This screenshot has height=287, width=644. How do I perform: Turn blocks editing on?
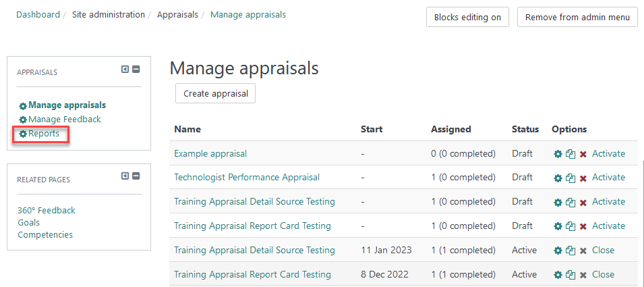pyautogui.click(x=467, y=18)
